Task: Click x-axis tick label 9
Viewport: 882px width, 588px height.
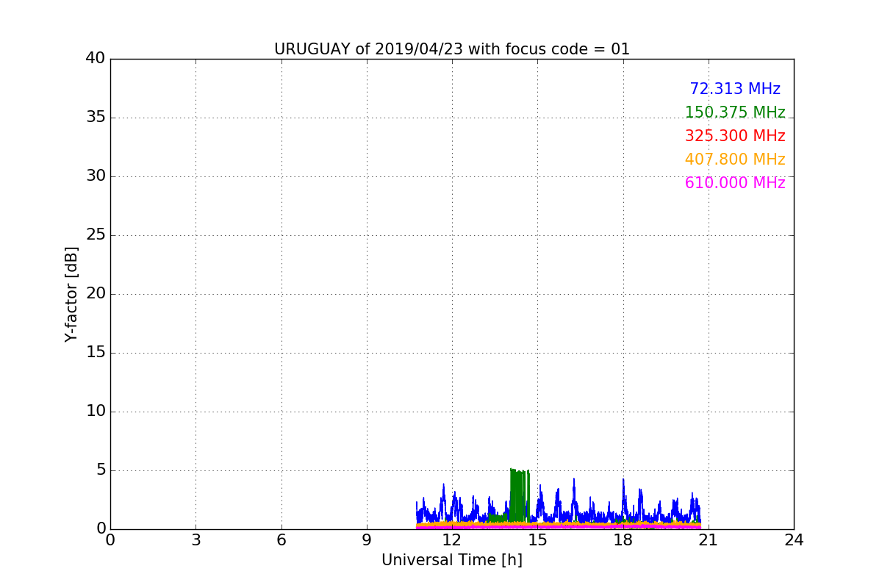Action: [x=367, y=540]
